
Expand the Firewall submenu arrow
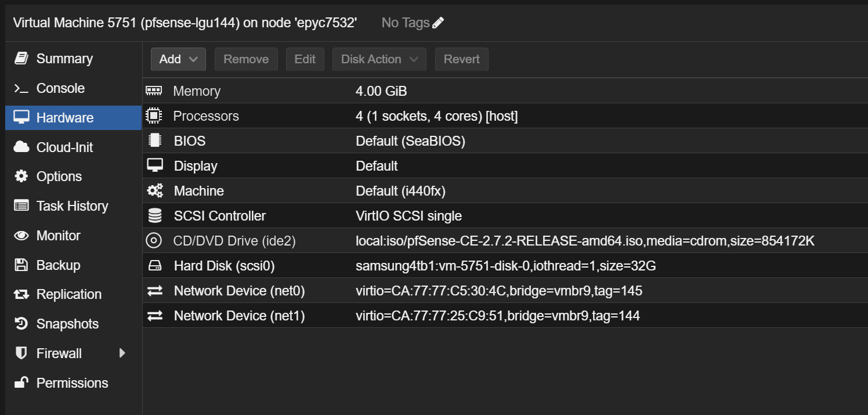122,353
